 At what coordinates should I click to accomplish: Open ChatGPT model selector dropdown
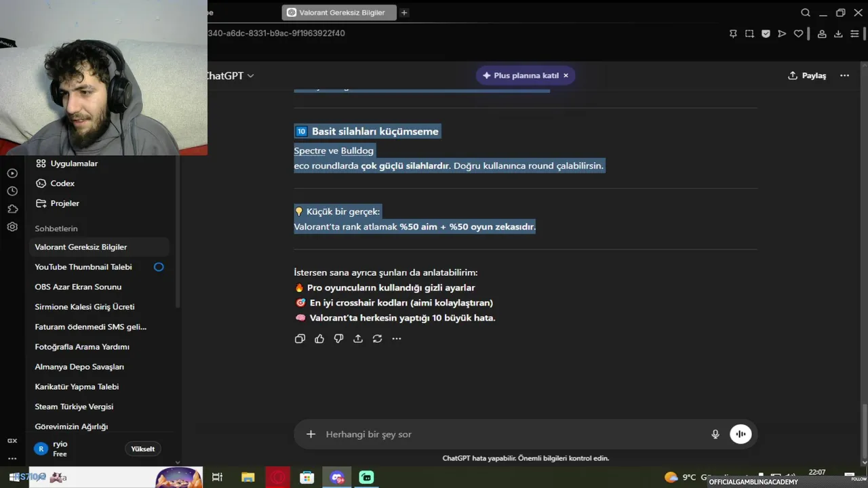click(231, 76)
